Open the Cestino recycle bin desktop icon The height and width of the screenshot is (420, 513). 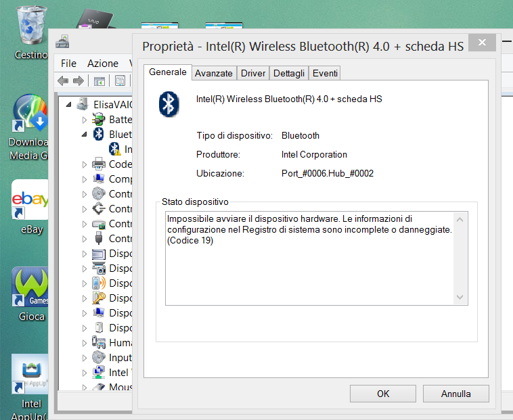pos(31,32)
